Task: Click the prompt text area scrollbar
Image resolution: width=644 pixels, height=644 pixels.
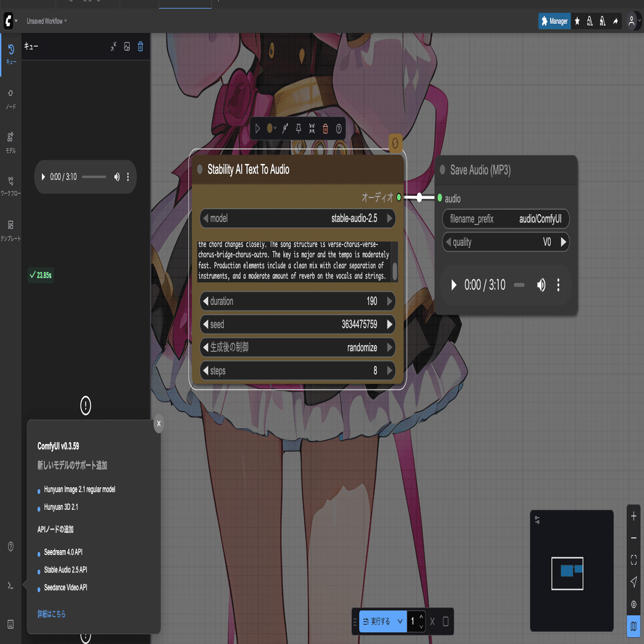Action: pos(395,271)
